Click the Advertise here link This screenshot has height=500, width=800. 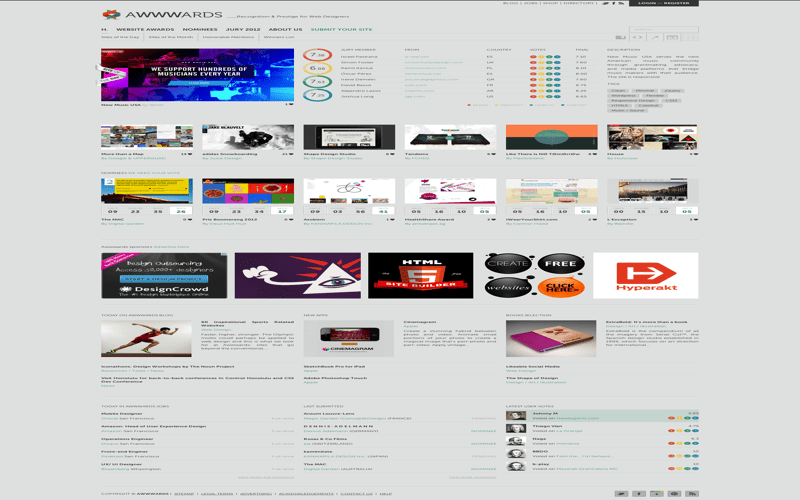coord(171,247)
